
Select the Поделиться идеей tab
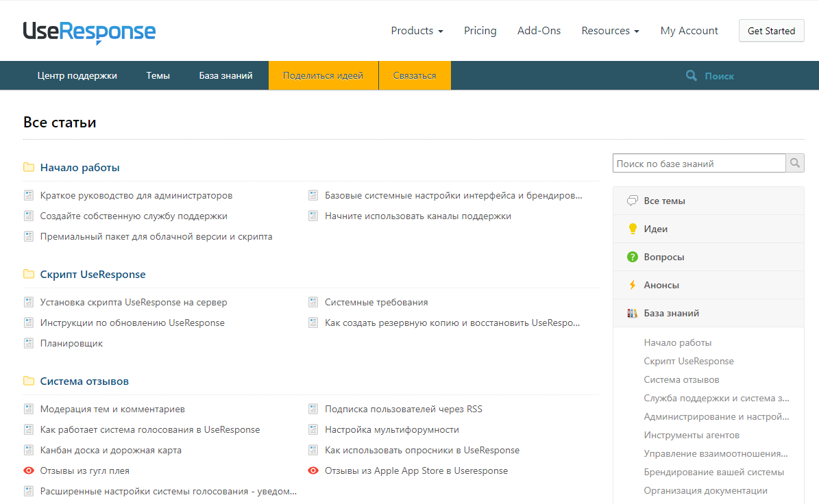(x=323, y=76)
